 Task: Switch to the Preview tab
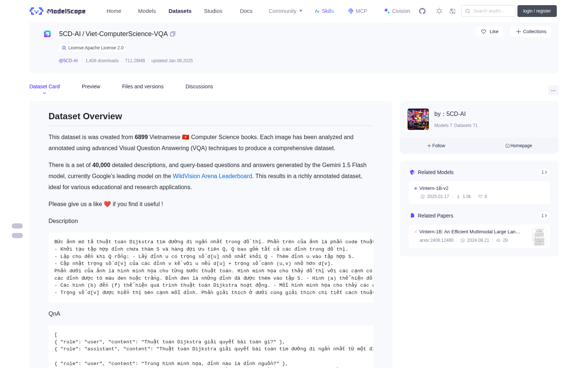91,86
